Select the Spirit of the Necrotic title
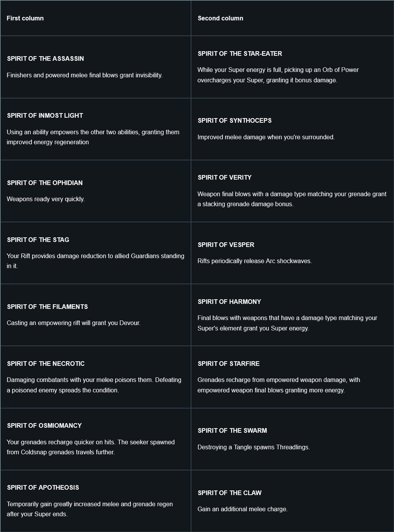Image resolution: width=394 pixels, height=532 pixels. (46, 364)
